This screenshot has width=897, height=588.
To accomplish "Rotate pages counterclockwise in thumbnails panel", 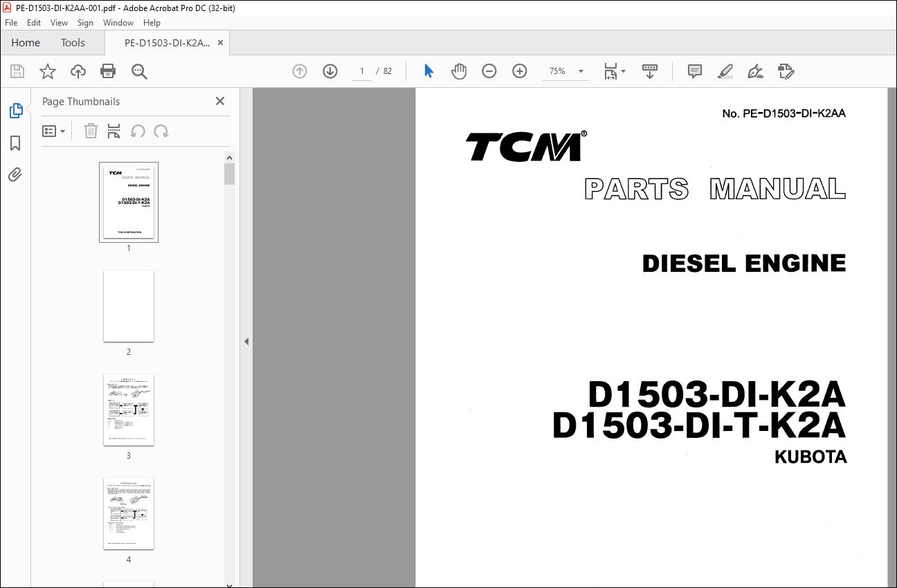I will tap(138, 131).
